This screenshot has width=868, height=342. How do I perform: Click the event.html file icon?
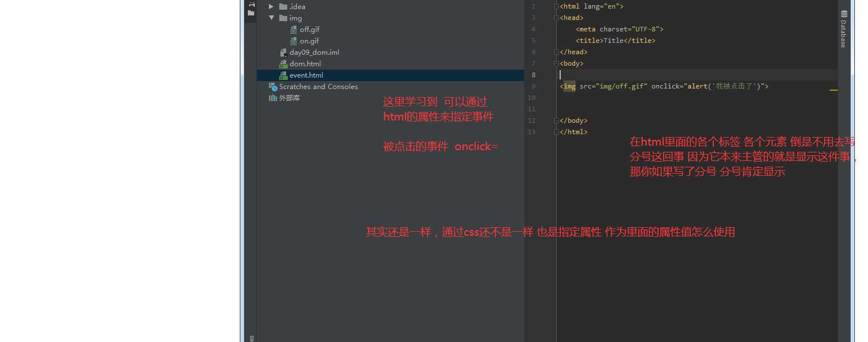coord(283,75)
